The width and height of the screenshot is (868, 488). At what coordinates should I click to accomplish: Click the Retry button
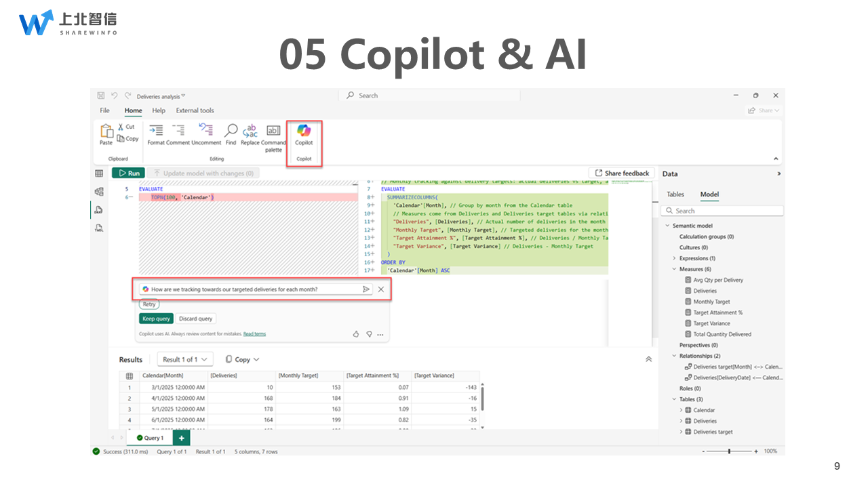(x=149, y=304)
